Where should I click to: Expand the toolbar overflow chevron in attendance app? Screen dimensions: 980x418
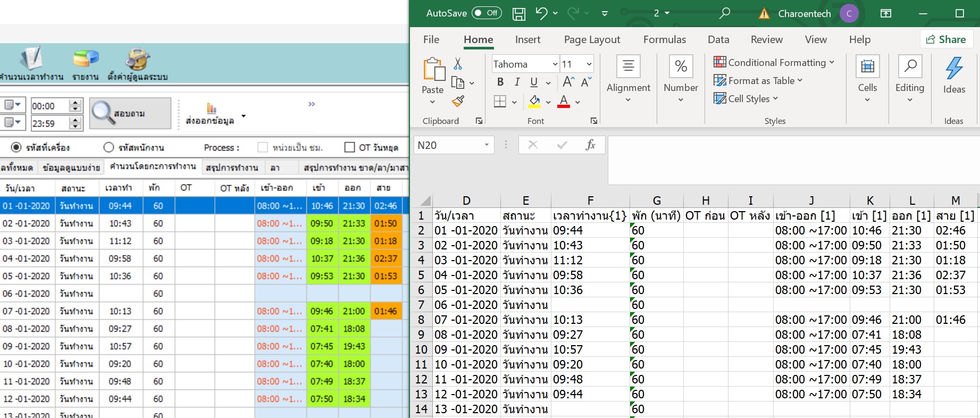[312, 104]
